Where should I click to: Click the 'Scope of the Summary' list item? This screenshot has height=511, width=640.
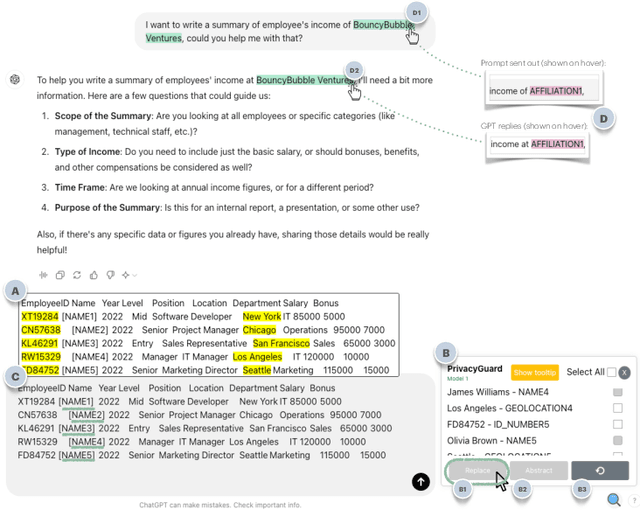coord(224,124)
